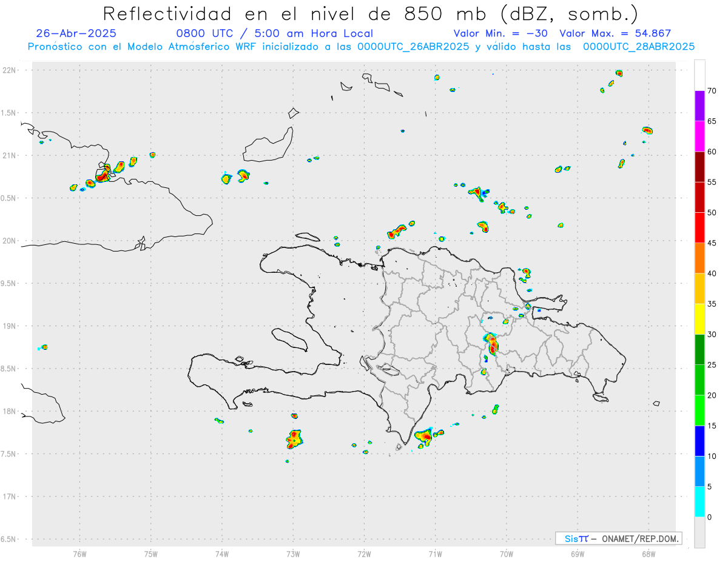Click the '0' value on the color scale
The height and width of the screenshot is (562, 728).
(x=709, y=517)
